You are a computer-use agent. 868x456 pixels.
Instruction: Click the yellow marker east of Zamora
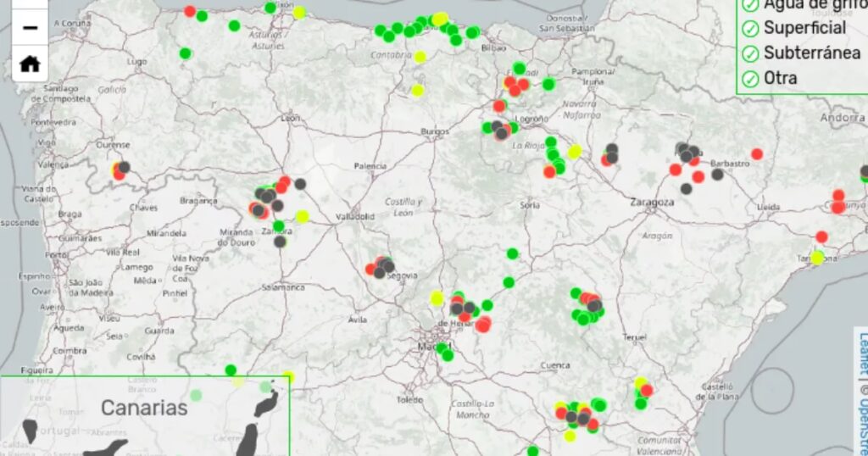(302, 217)
